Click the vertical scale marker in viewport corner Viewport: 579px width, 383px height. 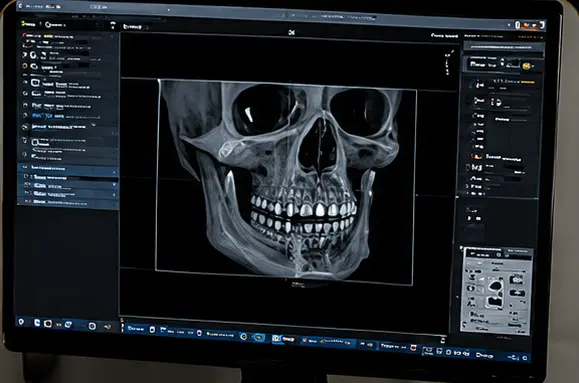tap(449, 63)
